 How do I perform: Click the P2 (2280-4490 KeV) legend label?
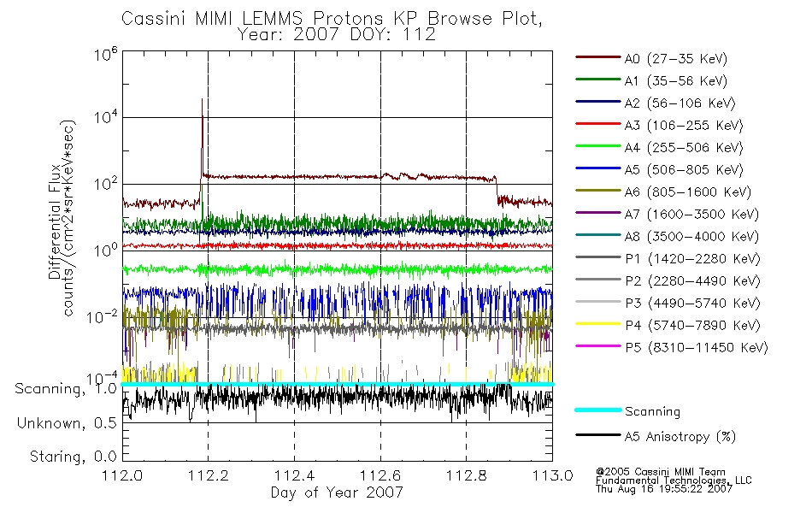(x=693, y=281)
